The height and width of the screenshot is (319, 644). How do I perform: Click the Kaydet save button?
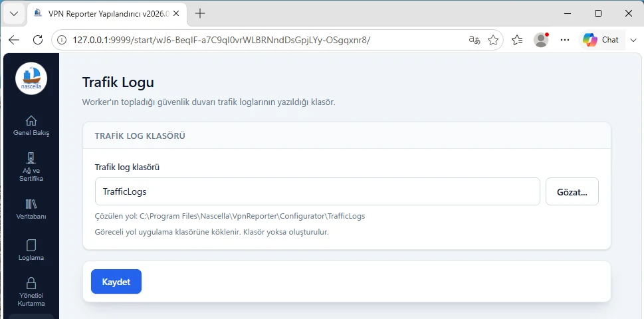click(116, 282)
